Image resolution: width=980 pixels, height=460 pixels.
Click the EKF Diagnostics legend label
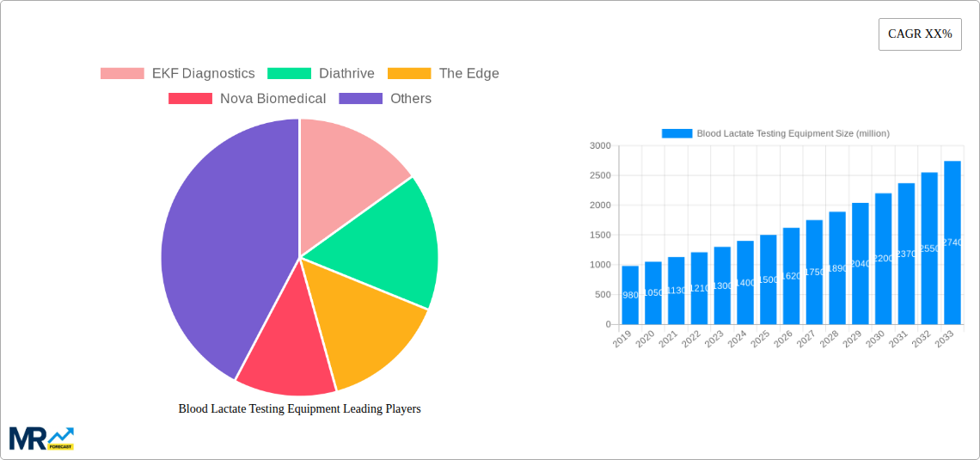point(204,74)
